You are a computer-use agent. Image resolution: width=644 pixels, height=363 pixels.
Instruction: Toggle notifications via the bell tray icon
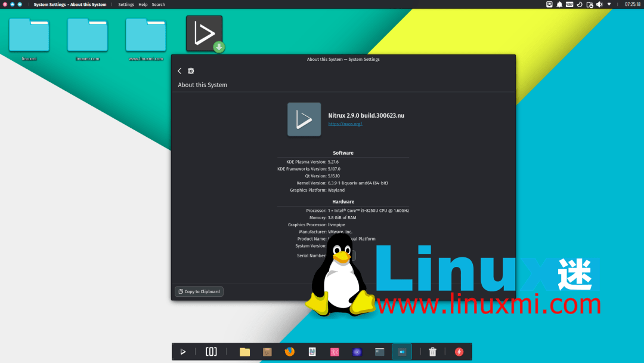pos(559,4)
